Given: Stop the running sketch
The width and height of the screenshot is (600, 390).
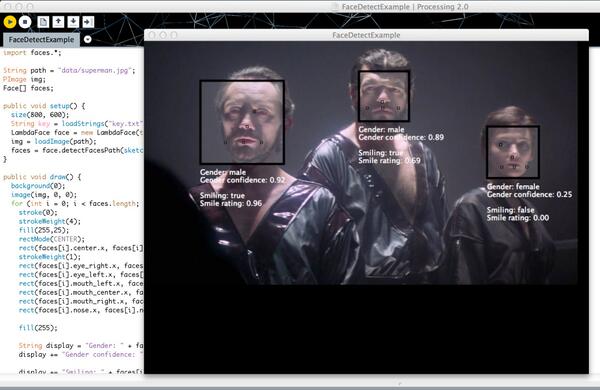Looking at the screenshot, I should [x=25, y=22].
